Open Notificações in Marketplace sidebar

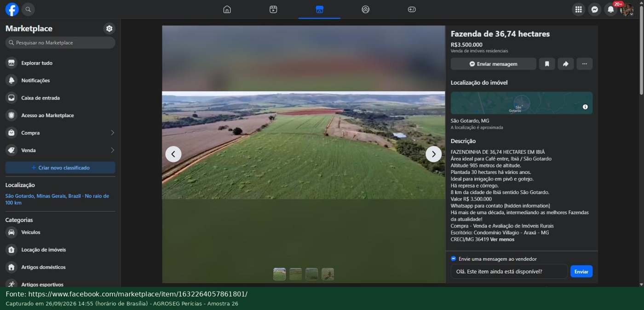tap(60, 81)
